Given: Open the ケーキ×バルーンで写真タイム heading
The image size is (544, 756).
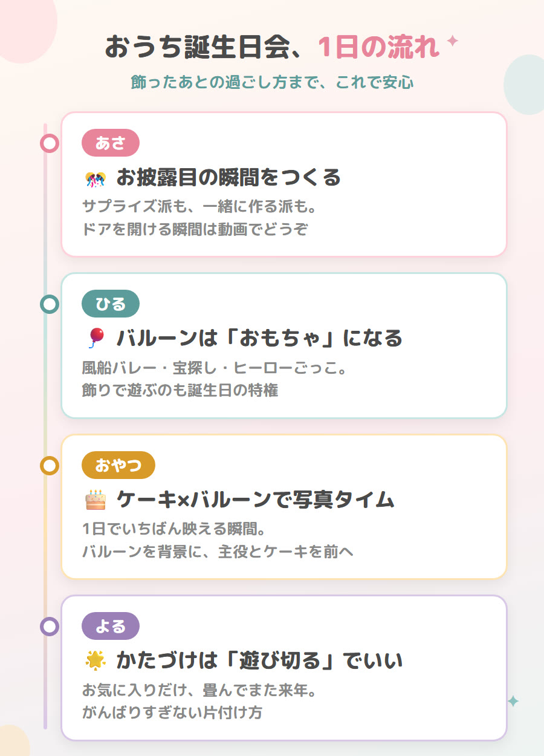Looking at the screenshot, I should (x=255, y=500).
